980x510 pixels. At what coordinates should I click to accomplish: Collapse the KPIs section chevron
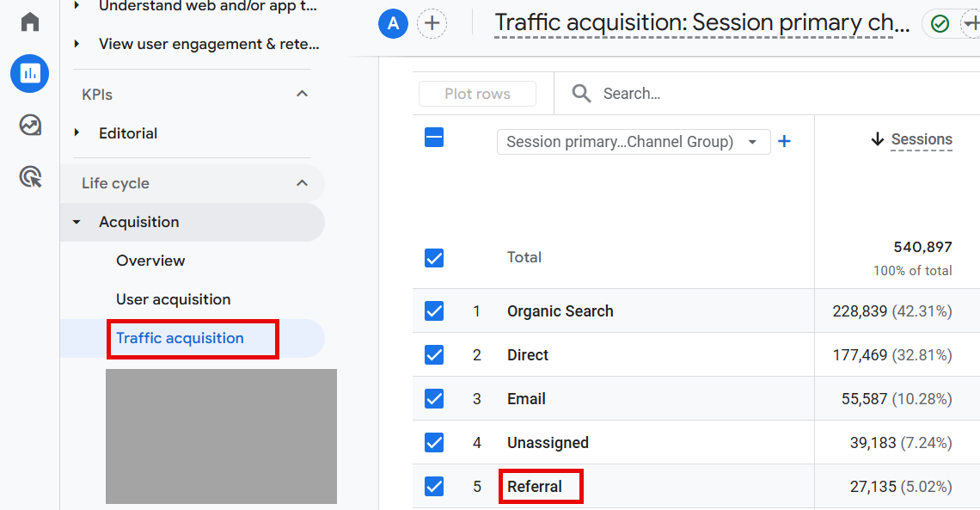(x=302, y=94)
